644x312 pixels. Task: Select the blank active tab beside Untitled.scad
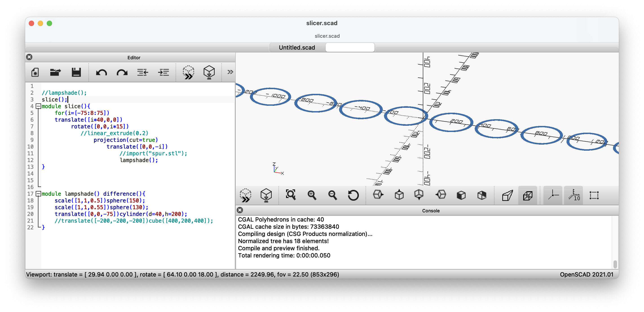click(350, 47)
